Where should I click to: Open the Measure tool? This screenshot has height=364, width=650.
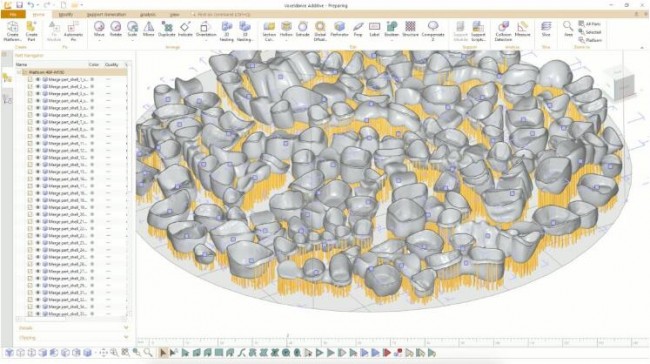click(522, 30)
